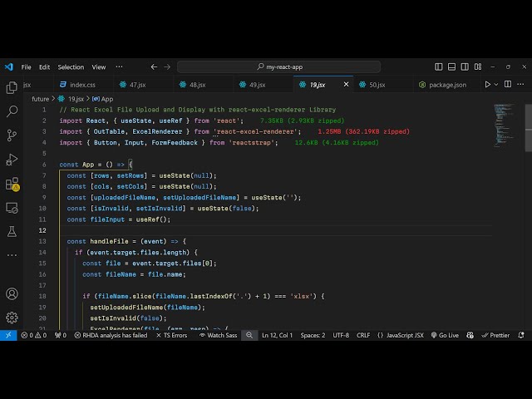This screenshot has height=399, width=532.
Task: Open the Search view icon
Action: pyautogui.click(x=12, y=111)
